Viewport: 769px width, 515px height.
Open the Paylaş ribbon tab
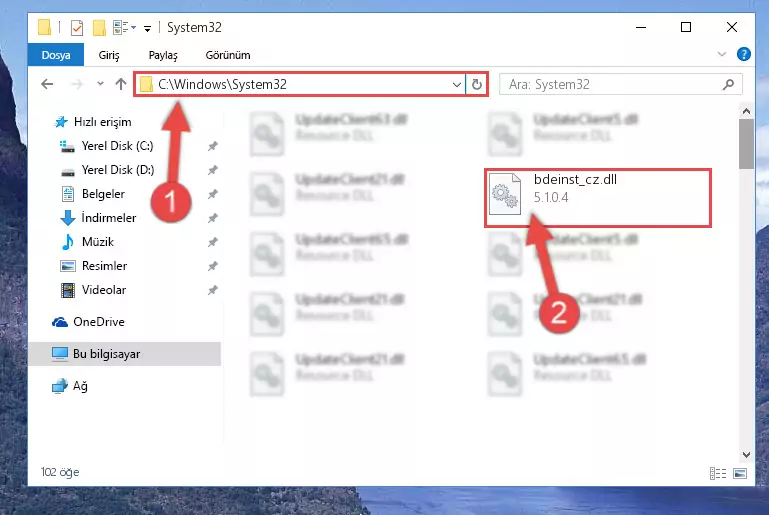163,55
